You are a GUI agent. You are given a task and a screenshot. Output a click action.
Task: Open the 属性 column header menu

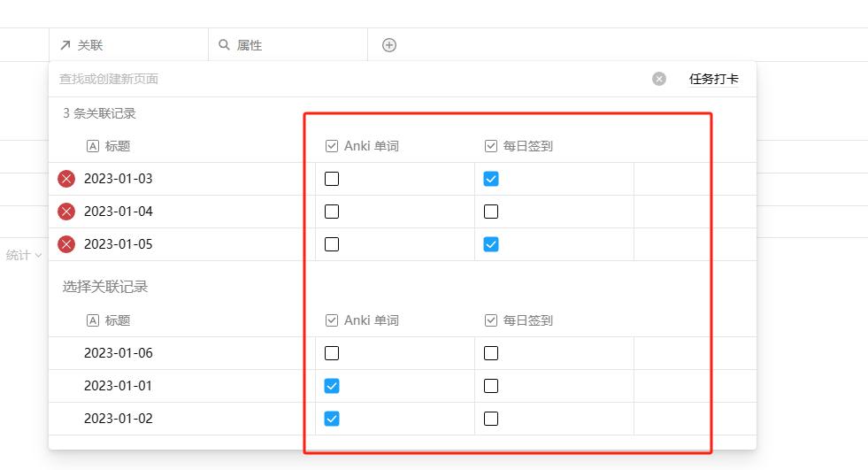pos(250,45)
